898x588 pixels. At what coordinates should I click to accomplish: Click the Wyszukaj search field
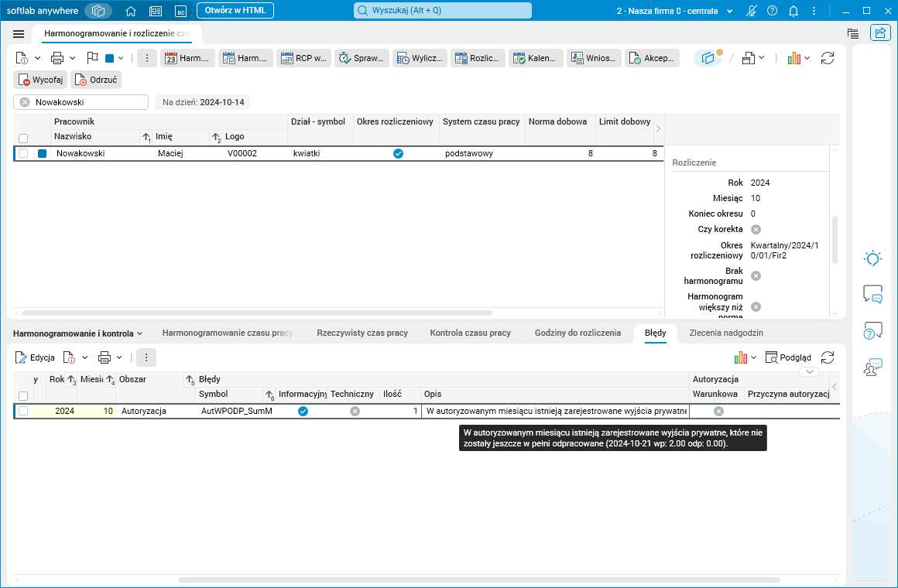click(x=443, y=10)
